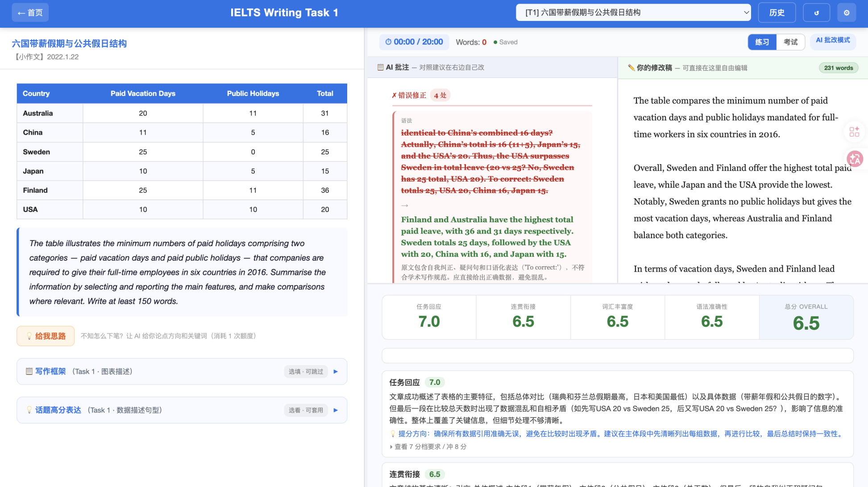
Task: Expand the 话题高分表达 section arrow
Action: (336, 410)
